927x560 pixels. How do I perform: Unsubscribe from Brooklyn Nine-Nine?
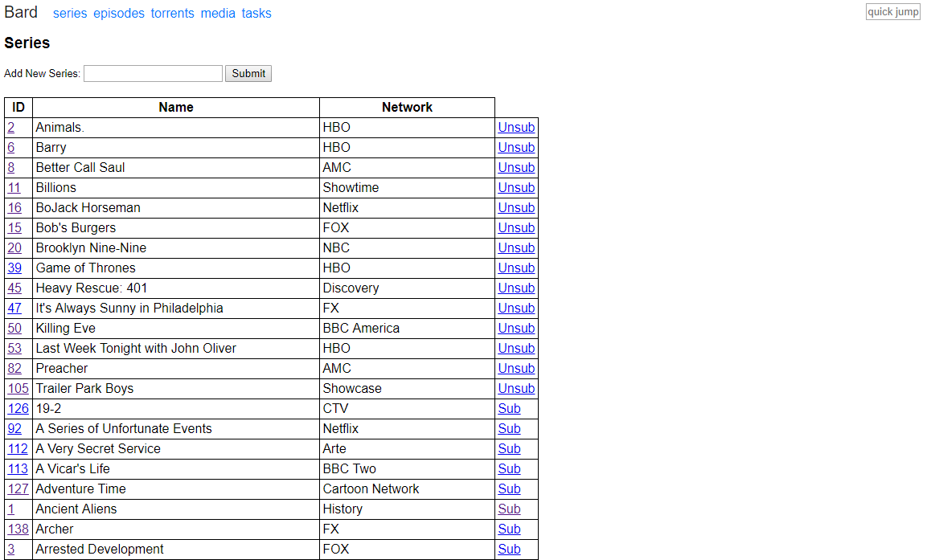(516, 247)
